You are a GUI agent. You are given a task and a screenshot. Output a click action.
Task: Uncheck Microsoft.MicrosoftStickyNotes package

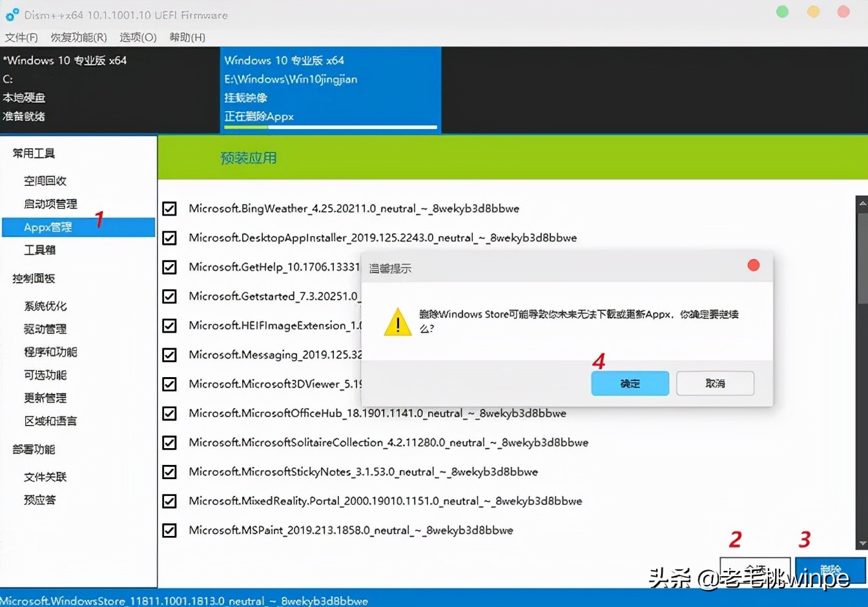click(169, 472)
